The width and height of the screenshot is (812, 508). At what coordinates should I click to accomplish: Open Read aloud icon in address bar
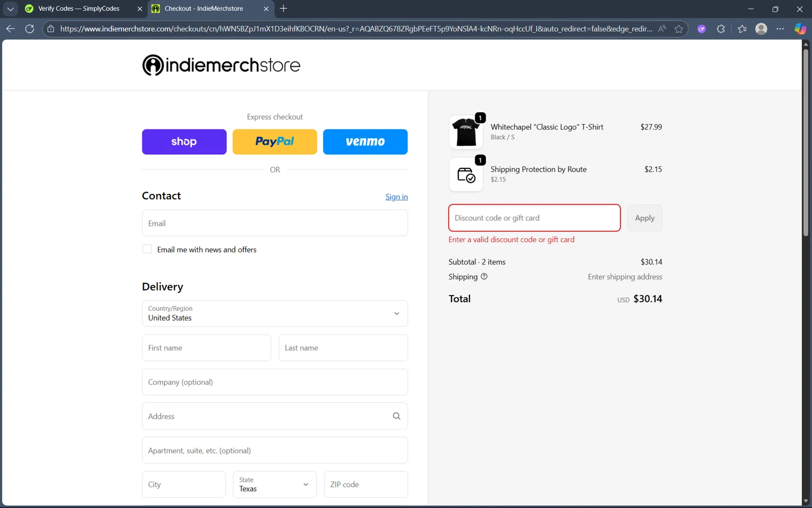tap(662, 29)
